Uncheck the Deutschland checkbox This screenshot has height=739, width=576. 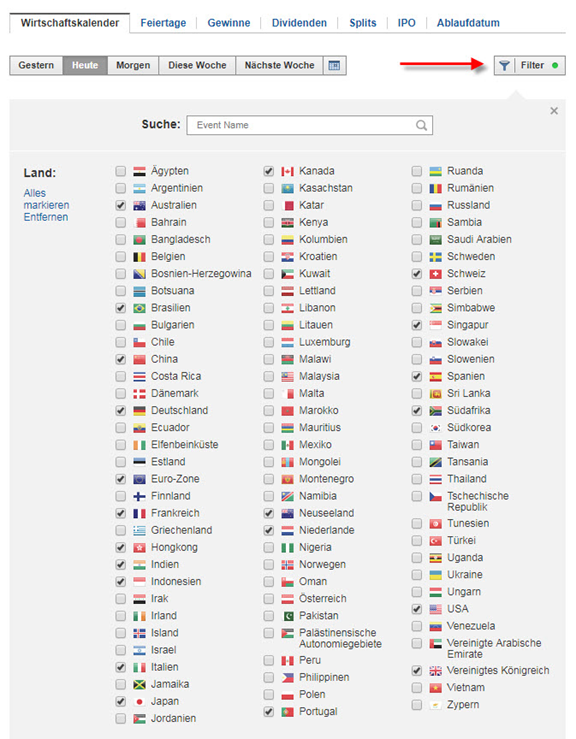point(121,411)
